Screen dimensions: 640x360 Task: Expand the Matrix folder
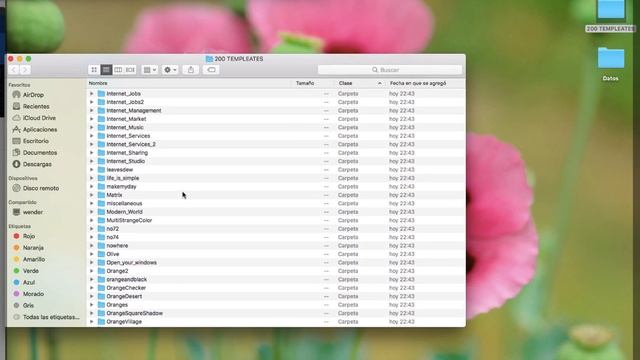91,195
